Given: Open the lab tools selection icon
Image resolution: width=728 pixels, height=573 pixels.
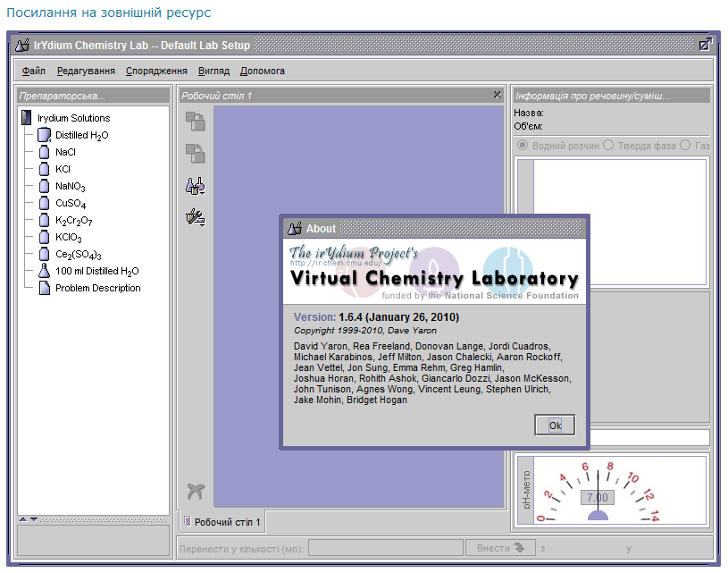Looking at the screenshot, I should [196, 217].
